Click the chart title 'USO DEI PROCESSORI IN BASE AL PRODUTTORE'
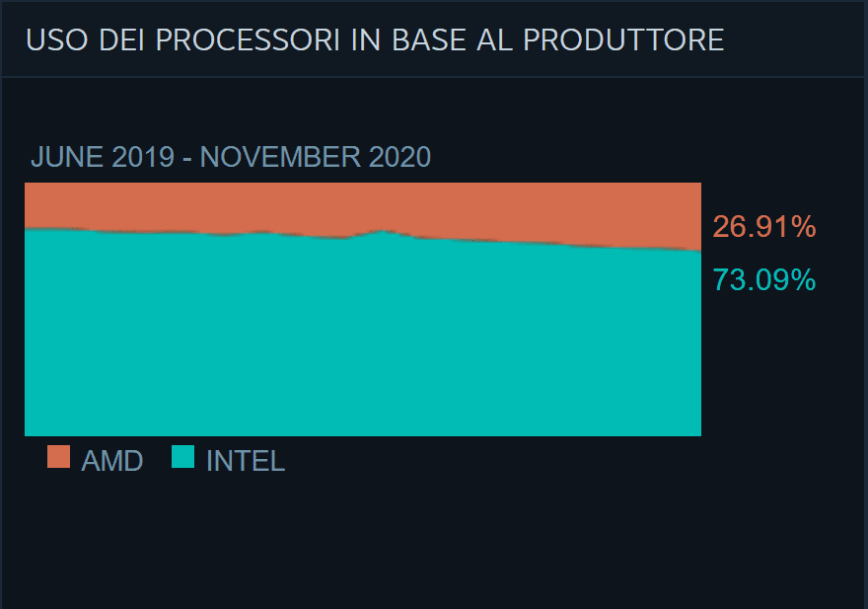Image resolution: width=868 pixels, height=609 pixels. [x=375, y=40]
